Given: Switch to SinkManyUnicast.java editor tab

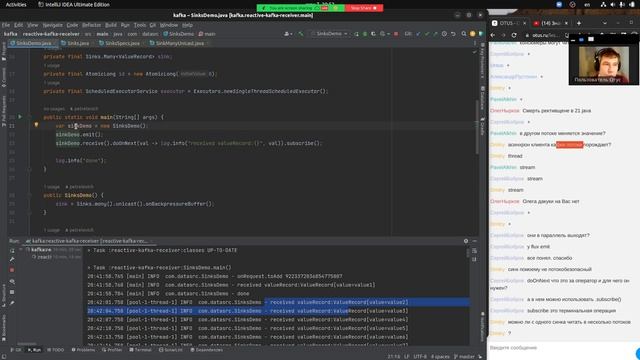Looking at the screenshot, I should 179,43.
